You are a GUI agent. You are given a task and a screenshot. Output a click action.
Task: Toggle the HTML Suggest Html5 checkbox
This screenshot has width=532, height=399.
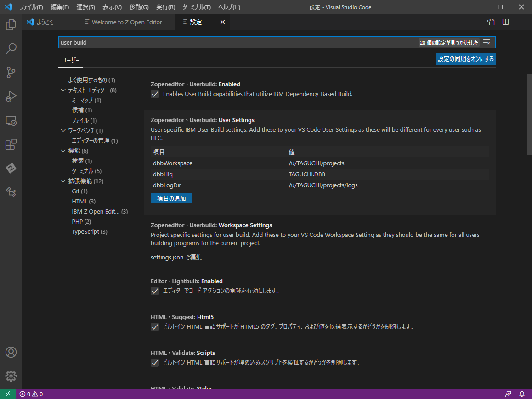click(155, 327)
